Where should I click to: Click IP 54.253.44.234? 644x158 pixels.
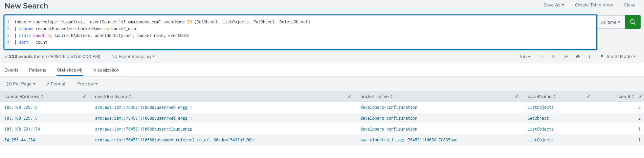click(x=20, y=140)
